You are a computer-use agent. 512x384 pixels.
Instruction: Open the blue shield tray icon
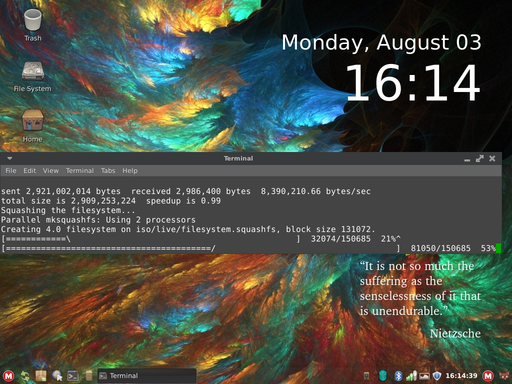coord(437,376)
